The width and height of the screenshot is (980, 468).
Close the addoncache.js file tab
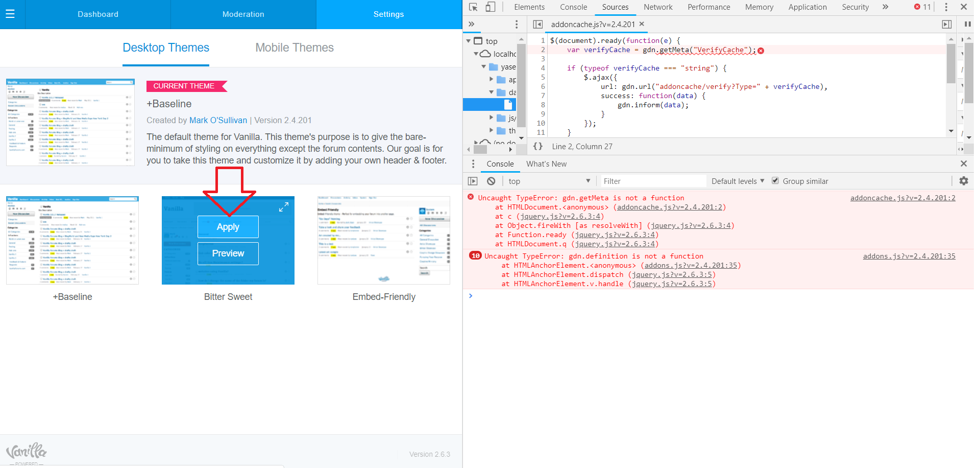click(642, 24)
